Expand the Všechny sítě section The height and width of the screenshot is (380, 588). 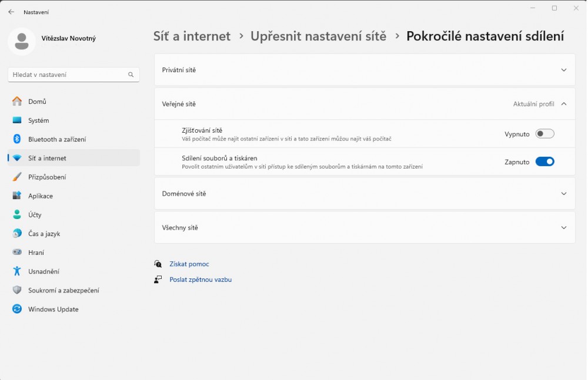click(563, 228)
